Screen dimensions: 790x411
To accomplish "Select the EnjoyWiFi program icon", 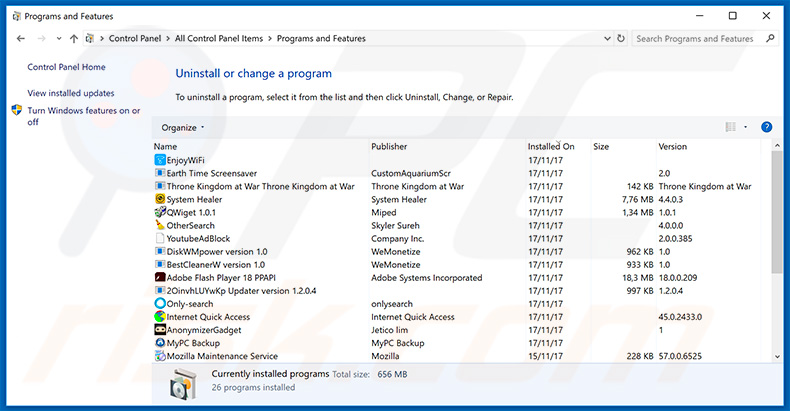I will (x=160, y=160).
